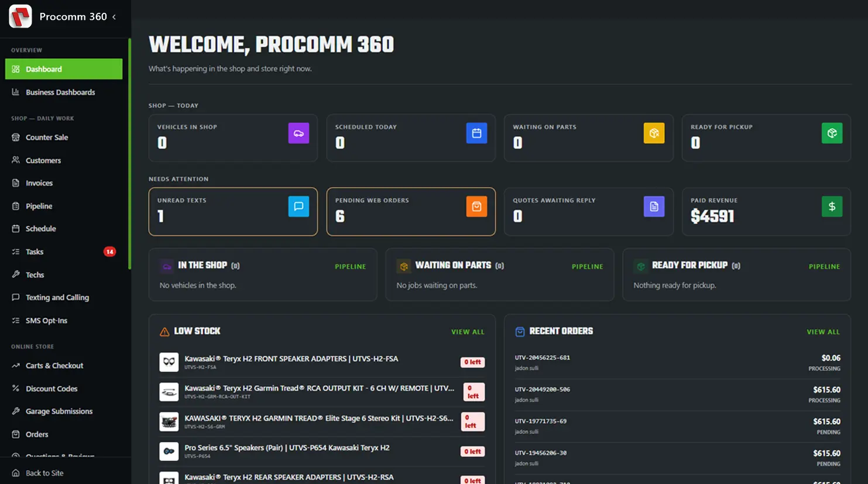Open the Dashboard menu item
868x484 pixels.
(x=64, y=69)
